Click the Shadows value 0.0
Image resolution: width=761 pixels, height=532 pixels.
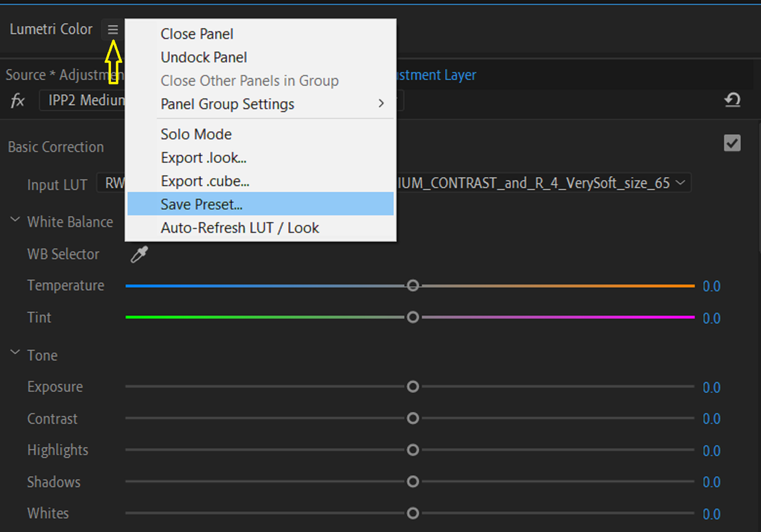point(712,483)
